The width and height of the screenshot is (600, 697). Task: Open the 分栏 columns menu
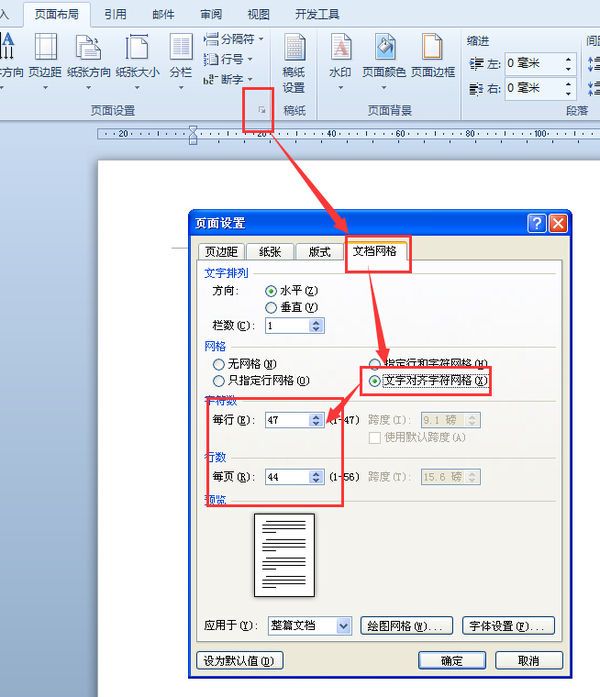point(181,60)
